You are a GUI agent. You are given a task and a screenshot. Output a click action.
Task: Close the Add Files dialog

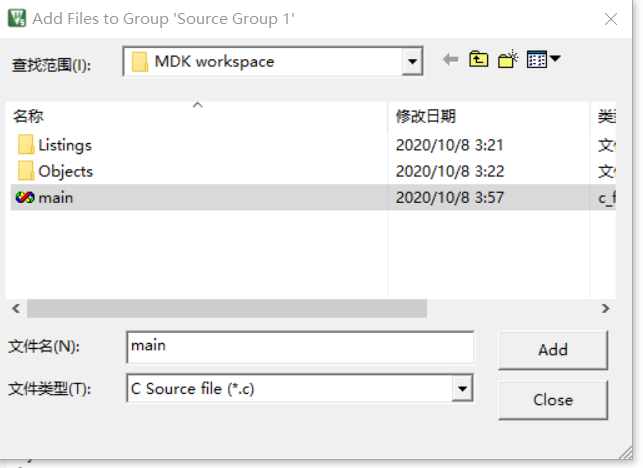[553, 400]
